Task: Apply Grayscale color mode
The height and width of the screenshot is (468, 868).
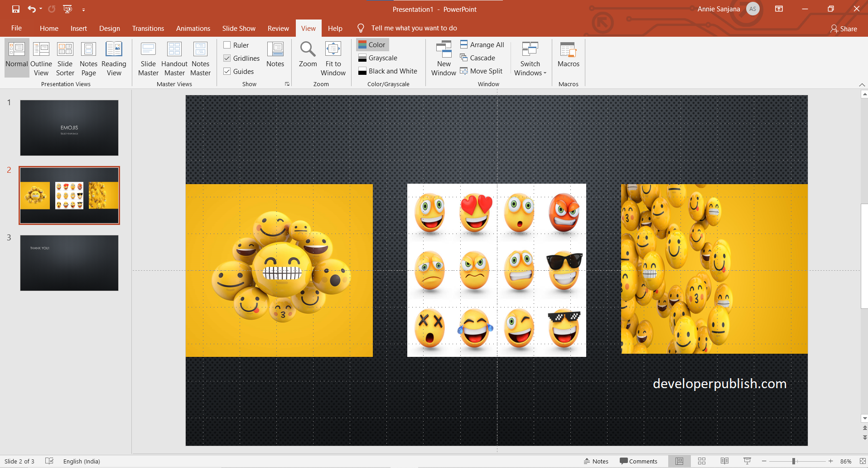Action: click(x=378, y=58)
